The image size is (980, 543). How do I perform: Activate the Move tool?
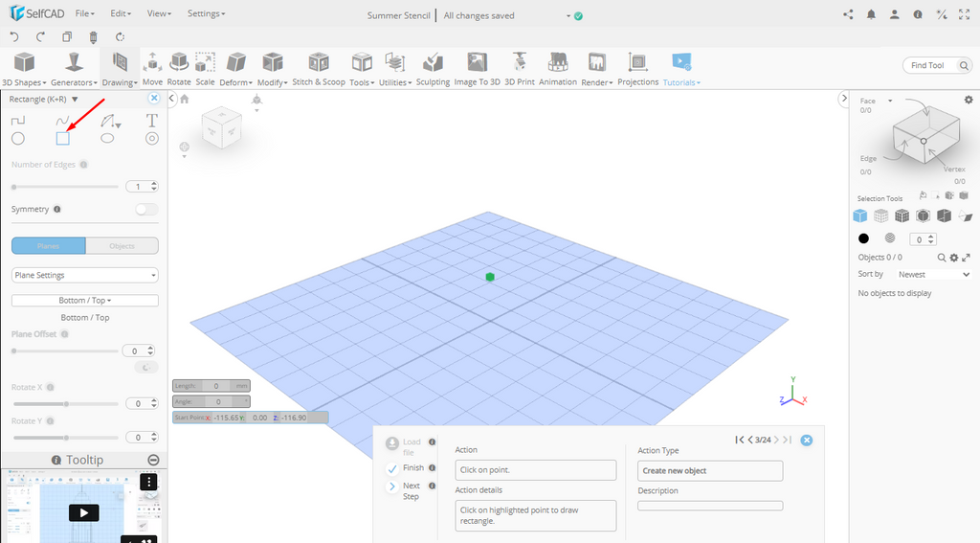(x=152, y=68)
